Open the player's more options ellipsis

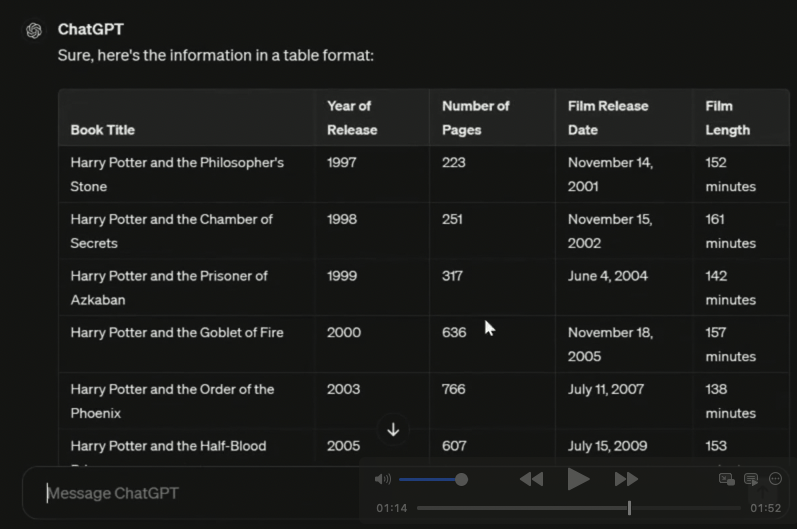click(775, 479)
